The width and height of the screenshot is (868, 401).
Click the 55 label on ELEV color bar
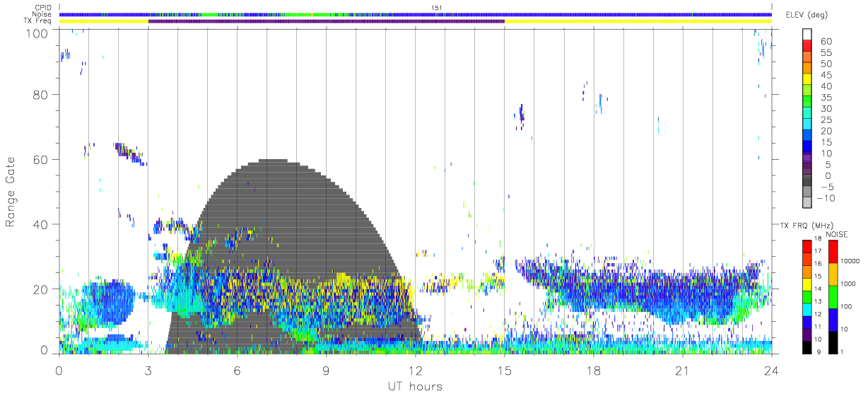pyautogui.click(x=828, y=52)
